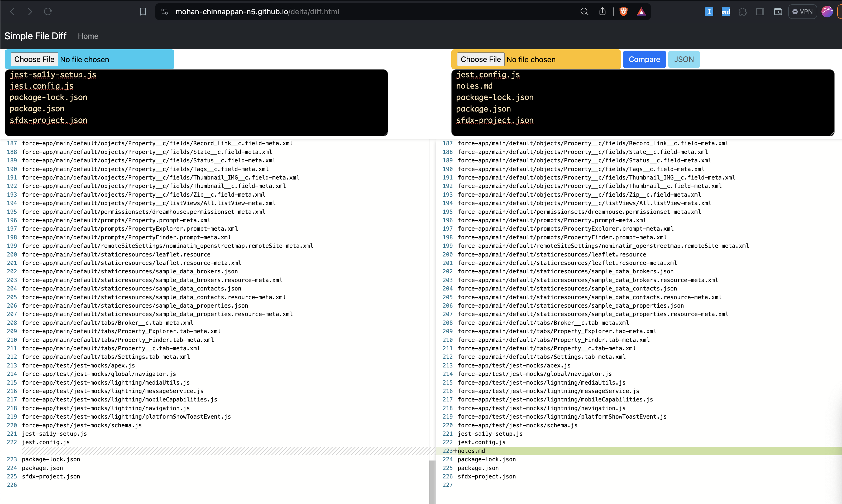Image resolution: width=842 pixels, height=504 pixels.
Task: Click right line 212 Settings.tab-meta.xml
Action: click(x=542, y=357)
